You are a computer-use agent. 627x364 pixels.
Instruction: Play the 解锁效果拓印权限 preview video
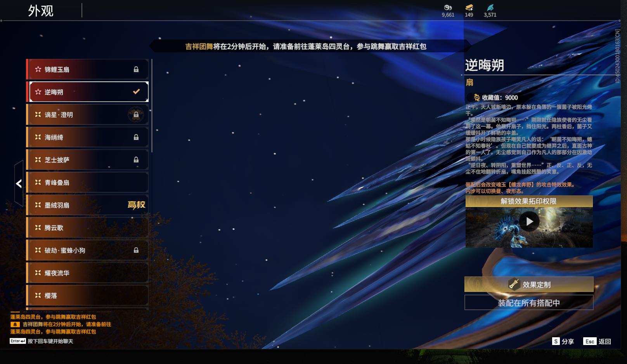[529, 221]
